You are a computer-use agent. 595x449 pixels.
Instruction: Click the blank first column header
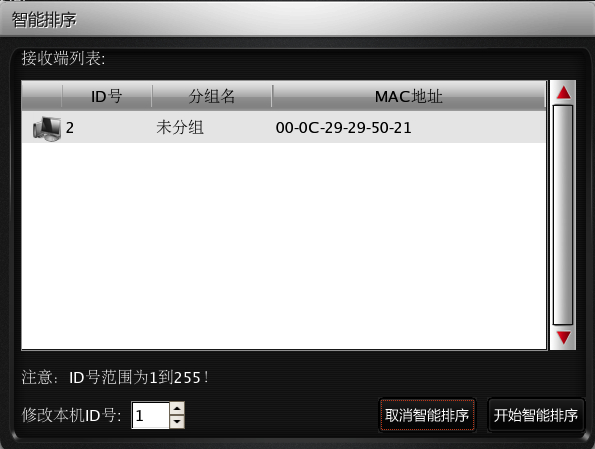(42, 96)
